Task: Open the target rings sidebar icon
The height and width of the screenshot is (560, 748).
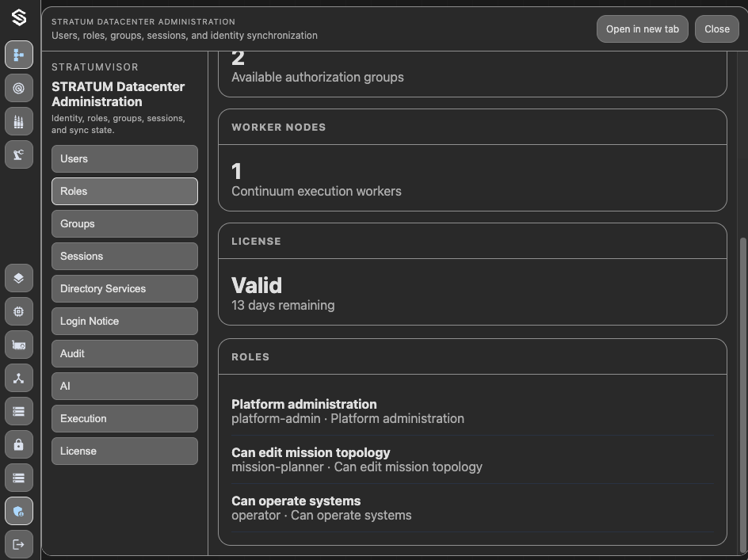Action: pyautogui.click(x=19, y=88)
